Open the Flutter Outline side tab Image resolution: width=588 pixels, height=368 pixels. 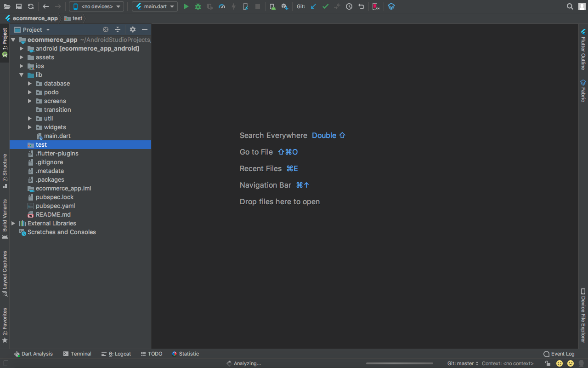tap(583, 48)
